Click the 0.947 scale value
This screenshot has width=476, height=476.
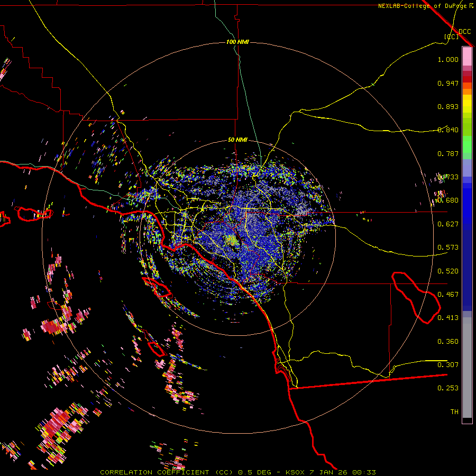pyautogui.click(x=448, y=83)
